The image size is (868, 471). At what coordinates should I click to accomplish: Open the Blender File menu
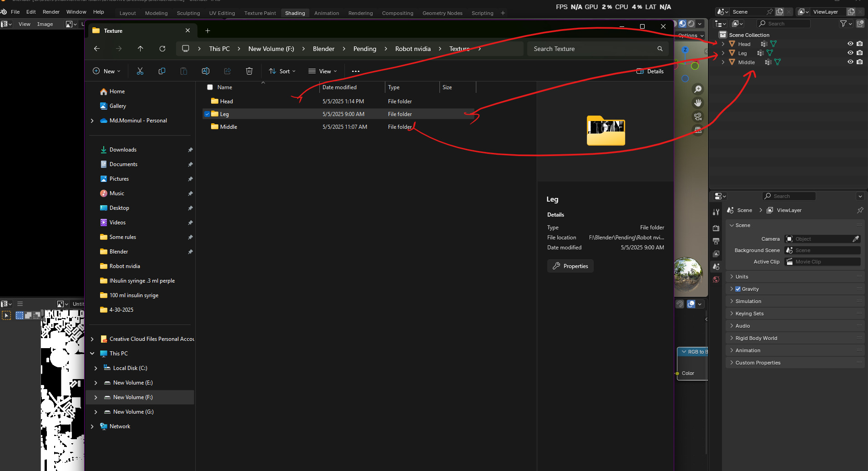(x=15, y=12)
